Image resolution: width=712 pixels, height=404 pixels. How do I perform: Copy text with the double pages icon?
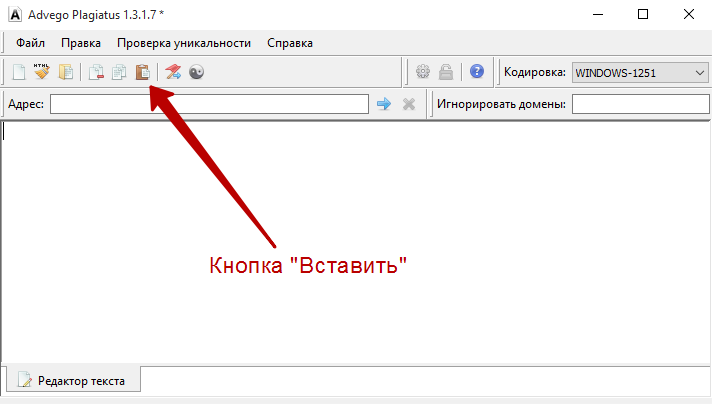(x=119, y=72)
